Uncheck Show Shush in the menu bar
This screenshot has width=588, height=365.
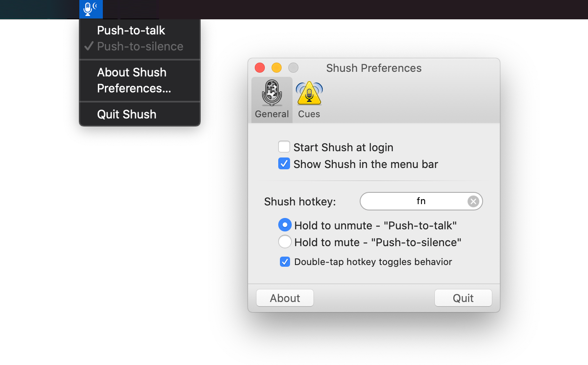[284, 163]
